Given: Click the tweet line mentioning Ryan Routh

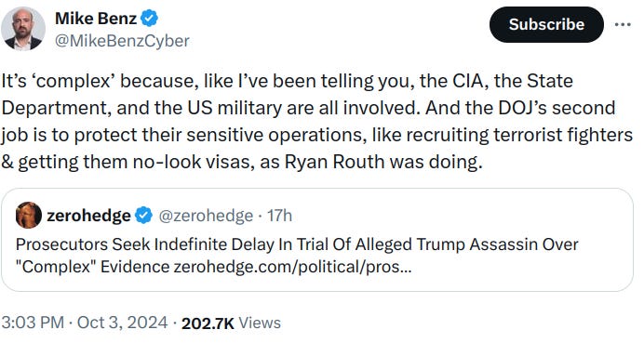Looking at the screenshot, I should point(242,162).
